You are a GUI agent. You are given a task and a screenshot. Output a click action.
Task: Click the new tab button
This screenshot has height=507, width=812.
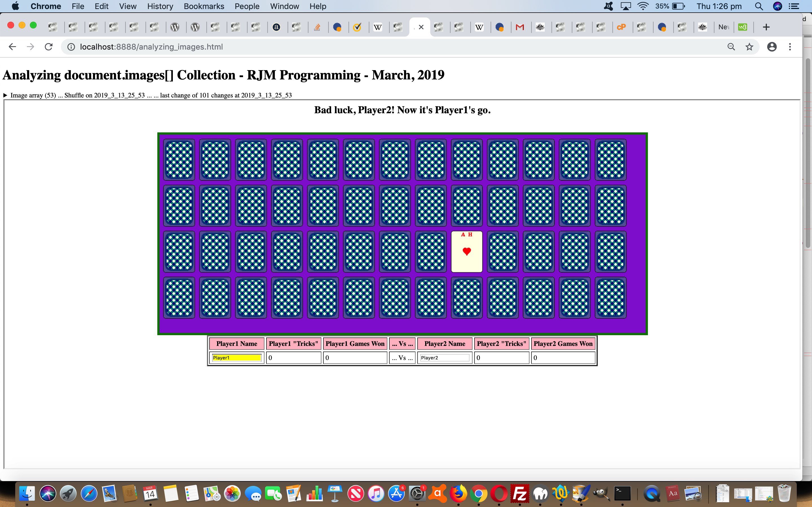tap(766, 27)
